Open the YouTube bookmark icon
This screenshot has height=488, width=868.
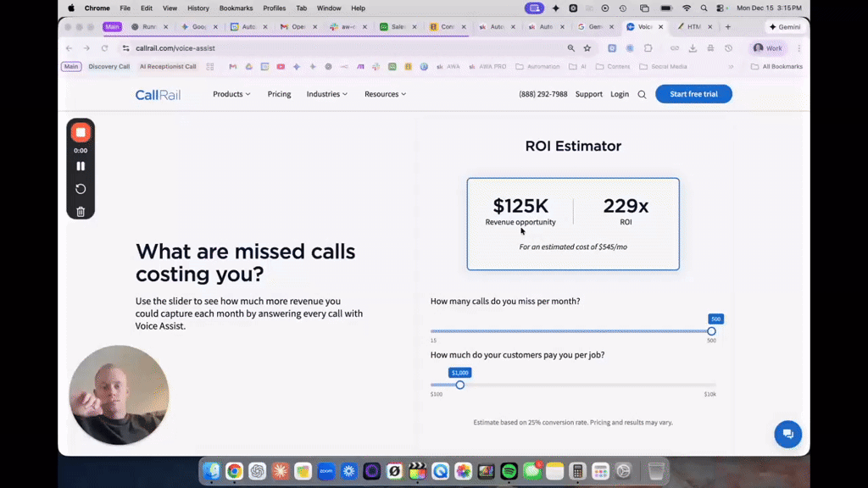coord(281,66)
